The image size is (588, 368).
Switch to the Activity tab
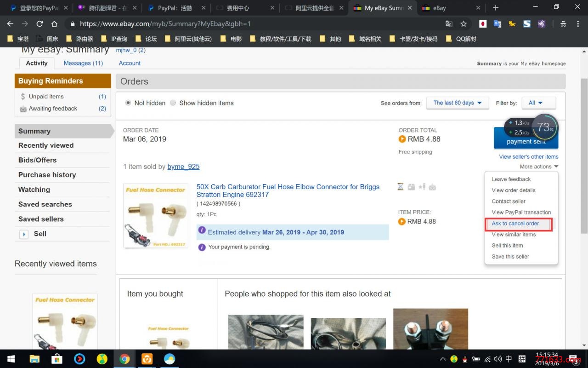(37, 63)
